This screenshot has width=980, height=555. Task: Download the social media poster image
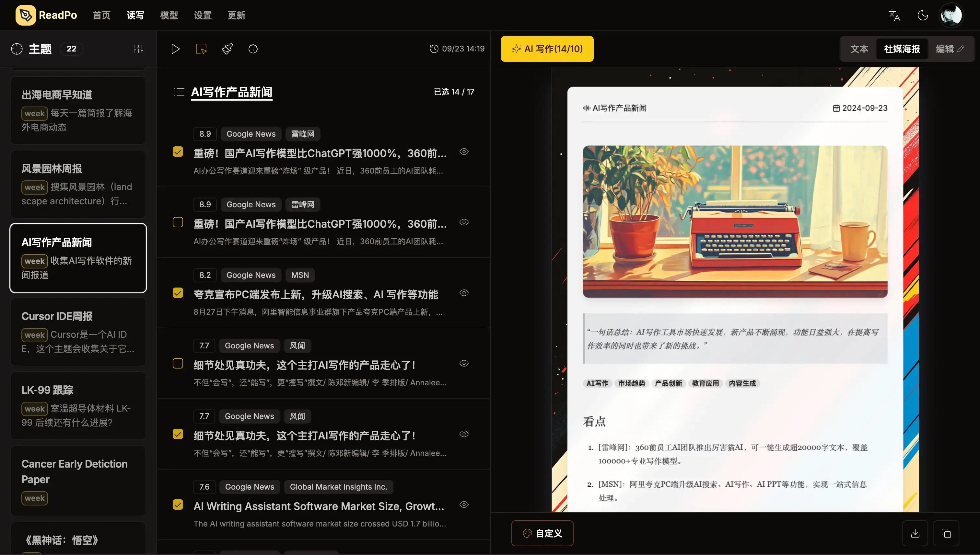tap(915, 533)
